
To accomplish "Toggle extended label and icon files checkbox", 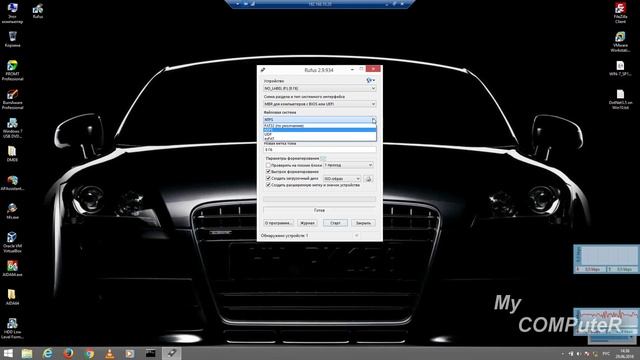I will pos(268,185).
